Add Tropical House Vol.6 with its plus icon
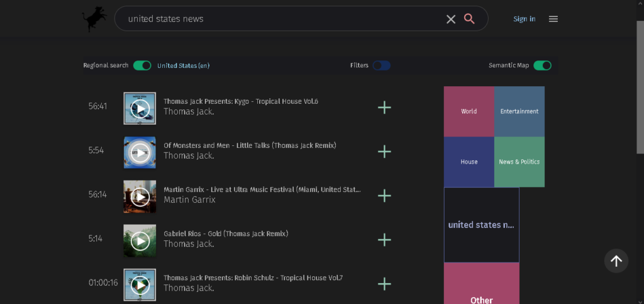This screenshot has height=304, width=644. (384, 108)
